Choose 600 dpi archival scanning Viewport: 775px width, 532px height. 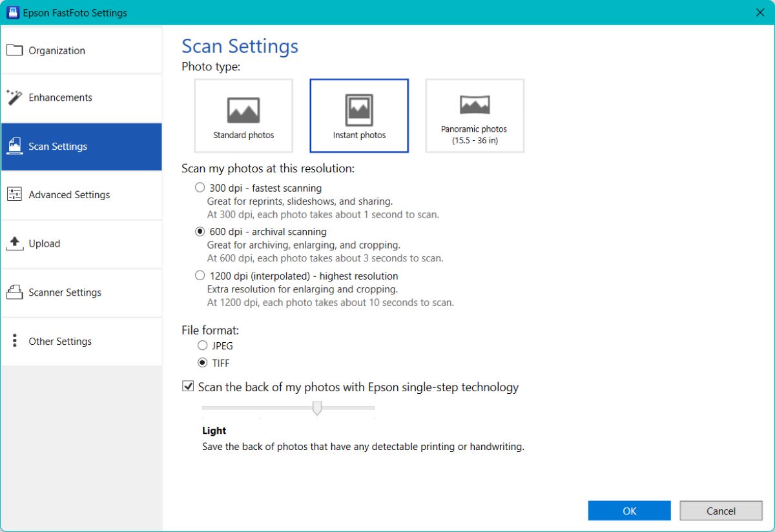tap(200, 231)
